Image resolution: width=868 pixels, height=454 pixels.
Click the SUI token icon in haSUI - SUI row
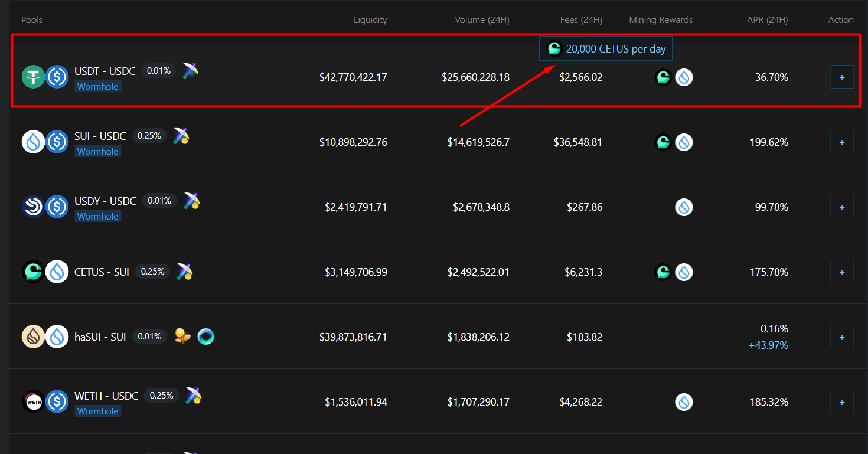(x=57, y=337)
